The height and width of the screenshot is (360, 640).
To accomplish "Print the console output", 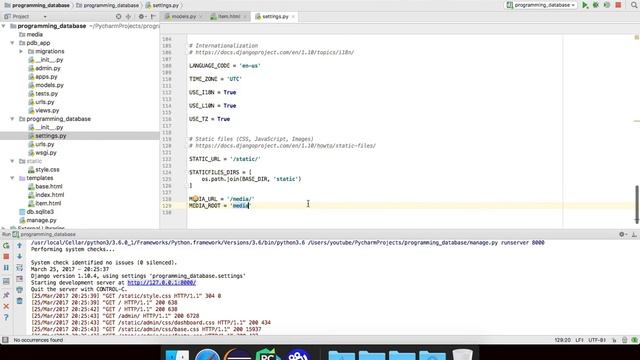I will click(x=19, y=290).
